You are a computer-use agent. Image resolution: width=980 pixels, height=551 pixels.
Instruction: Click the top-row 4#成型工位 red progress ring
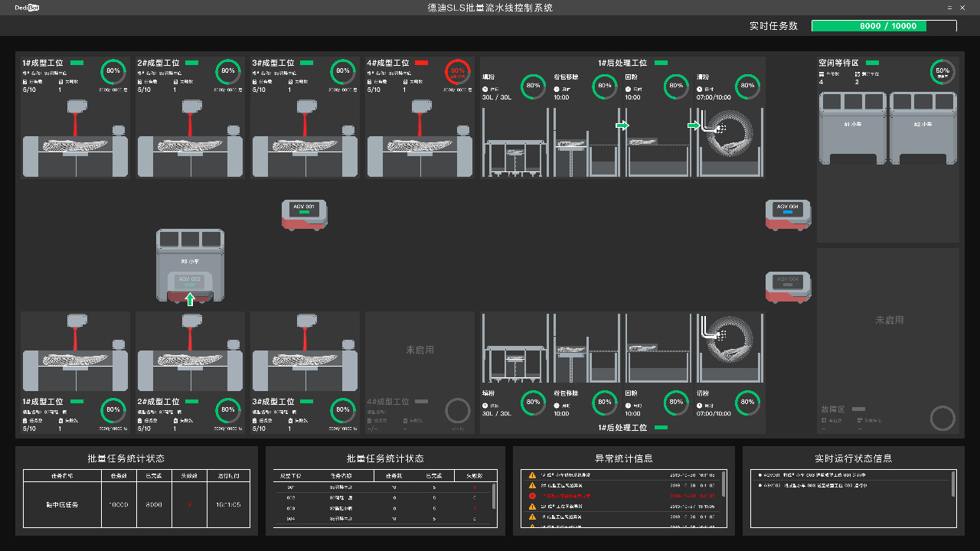pyautogui.click(x=457, y=71)
